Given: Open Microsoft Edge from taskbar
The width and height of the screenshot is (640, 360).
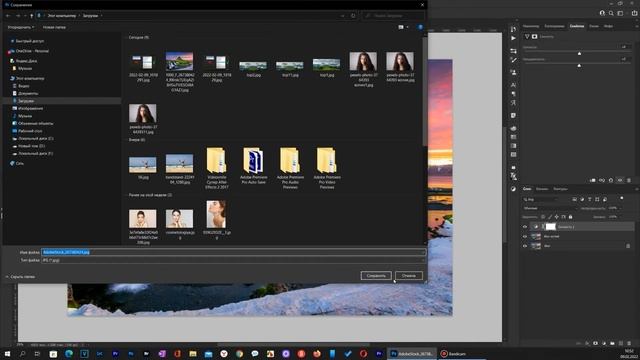Looking at the screenshot, I should pos(69,353).
